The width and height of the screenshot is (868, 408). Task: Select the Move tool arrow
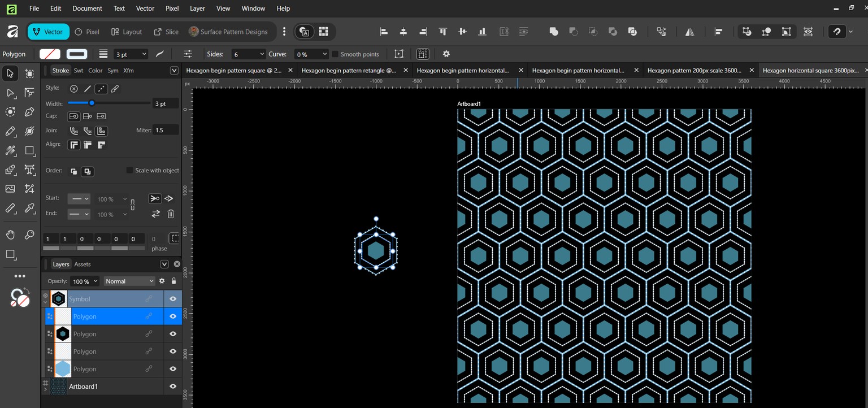click(x=10, y=73)
